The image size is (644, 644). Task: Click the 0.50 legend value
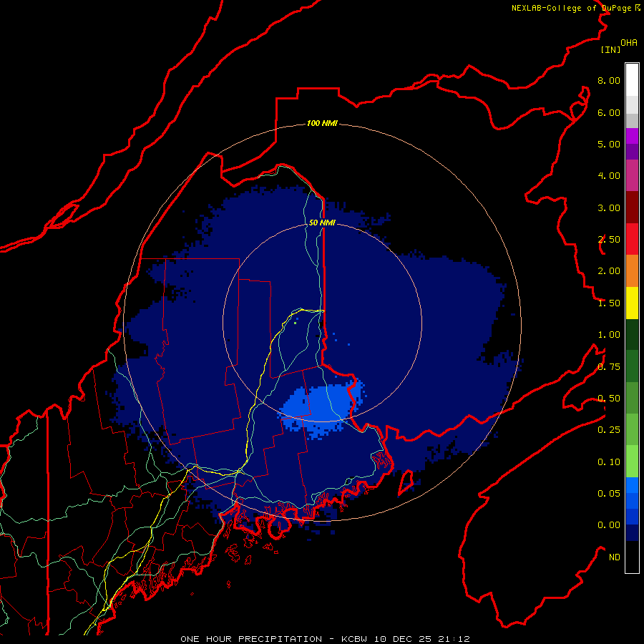pos(609,399)
